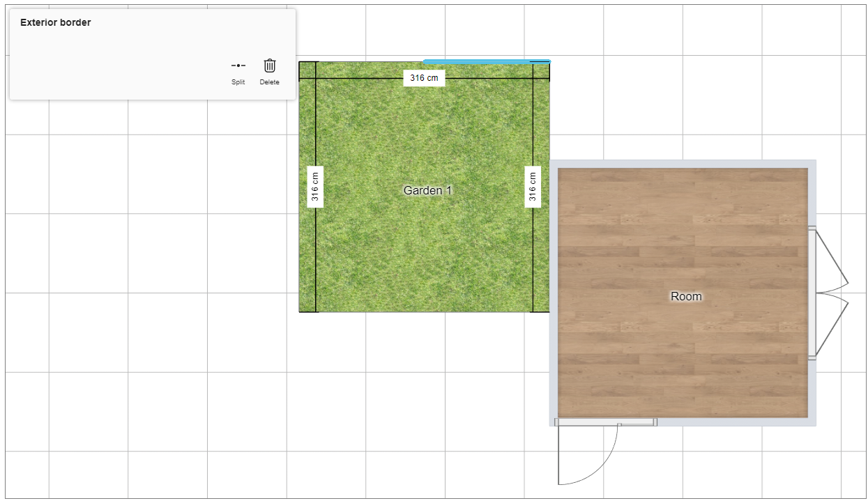The image size is (868, 501).
Task: Click the bottom edge of Garden 1
Action: (424, 311)
